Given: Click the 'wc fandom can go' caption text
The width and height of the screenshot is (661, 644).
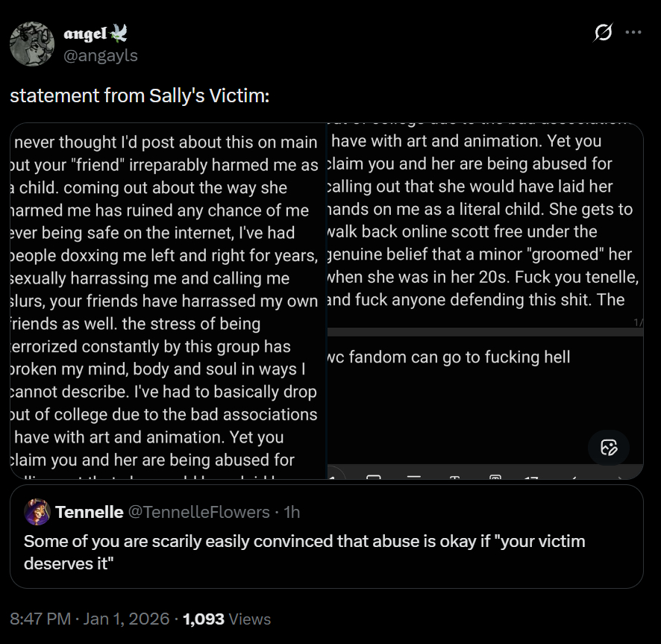Looking at the screenshot, I should tap(448, 357).
